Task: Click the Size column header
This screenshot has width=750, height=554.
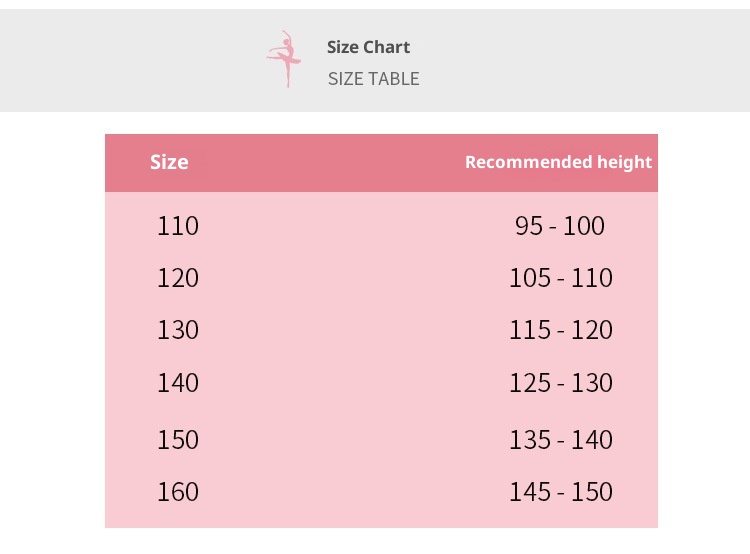Action: [x=169, y=162]
